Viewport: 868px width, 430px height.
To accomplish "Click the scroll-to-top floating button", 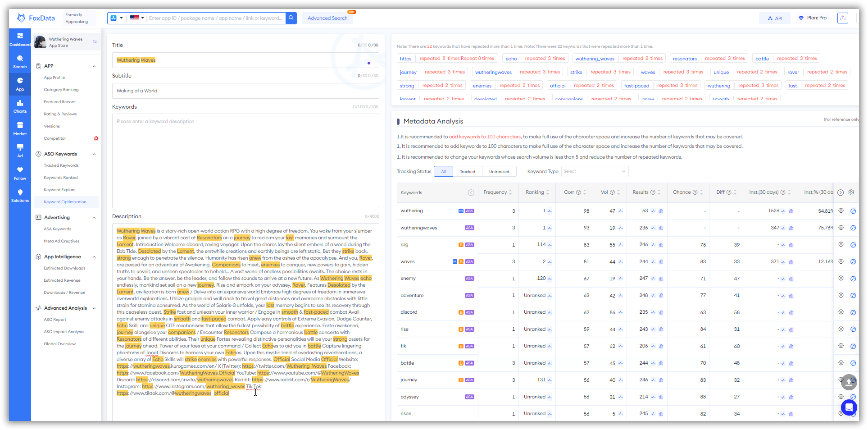I will coord(849,382).
